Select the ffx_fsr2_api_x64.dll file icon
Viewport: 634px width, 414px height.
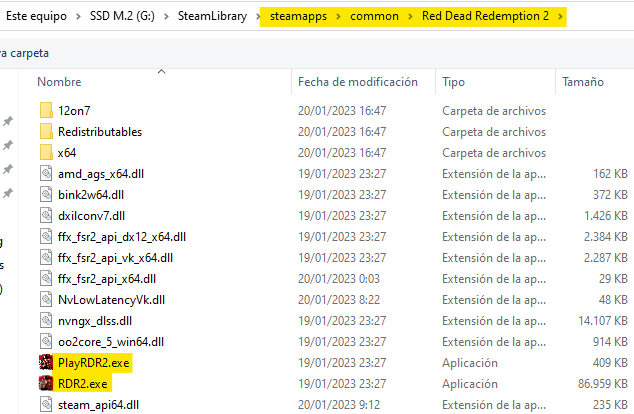tap(46, 279)
